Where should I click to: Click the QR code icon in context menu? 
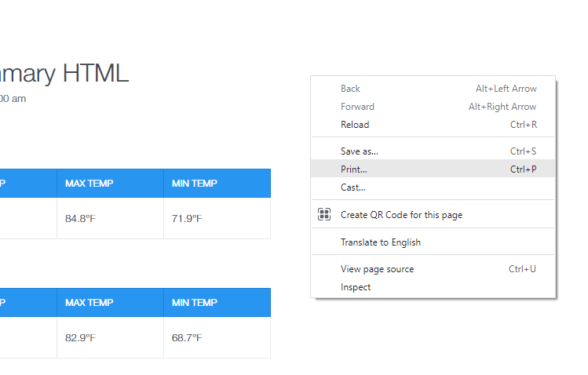coord(324,214)
